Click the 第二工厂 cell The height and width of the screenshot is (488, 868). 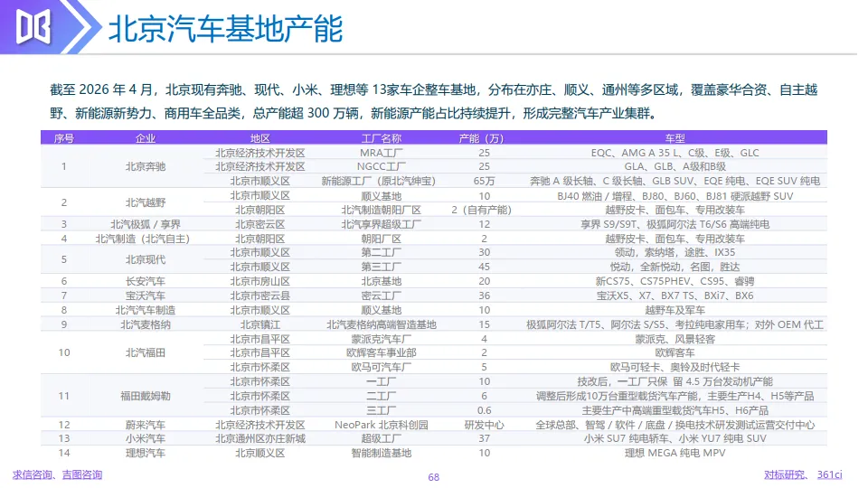click(381, 252)
